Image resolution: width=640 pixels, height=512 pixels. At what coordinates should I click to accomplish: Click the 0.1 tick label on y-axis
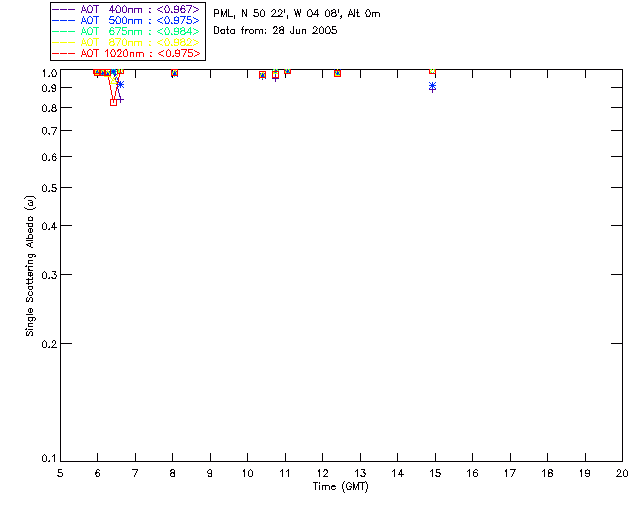pos(48,459)
